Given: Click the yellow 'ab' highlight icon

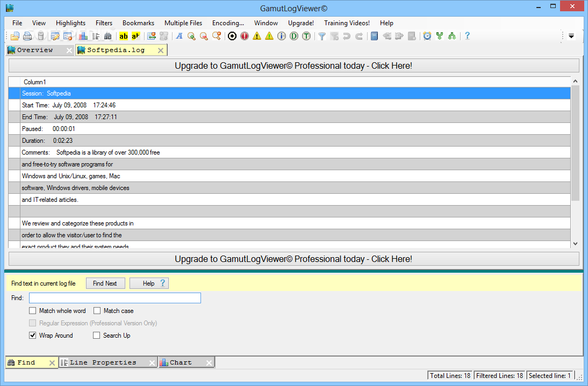Looking at the screenshot, I should [124, 37].
